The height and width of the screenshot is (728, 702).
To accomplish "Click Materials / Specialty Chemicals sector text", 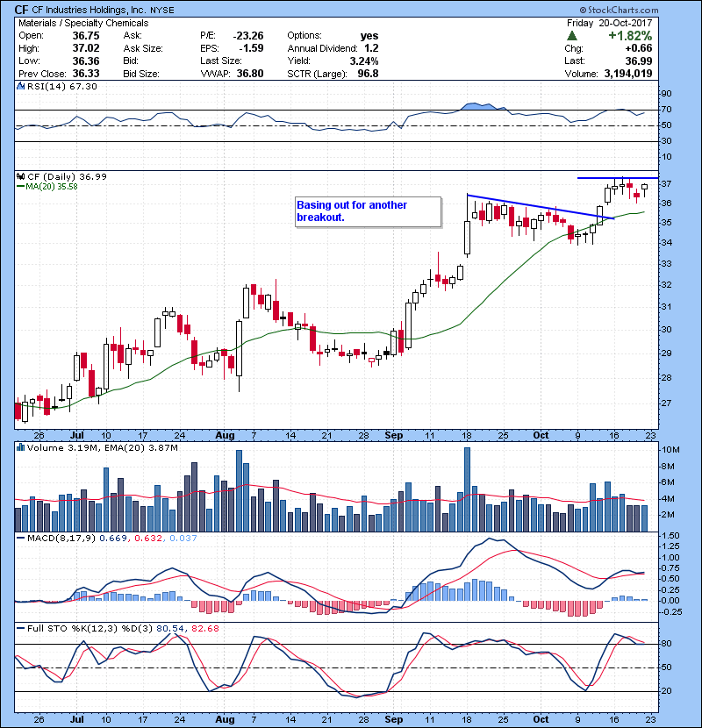I will (83, 23).
